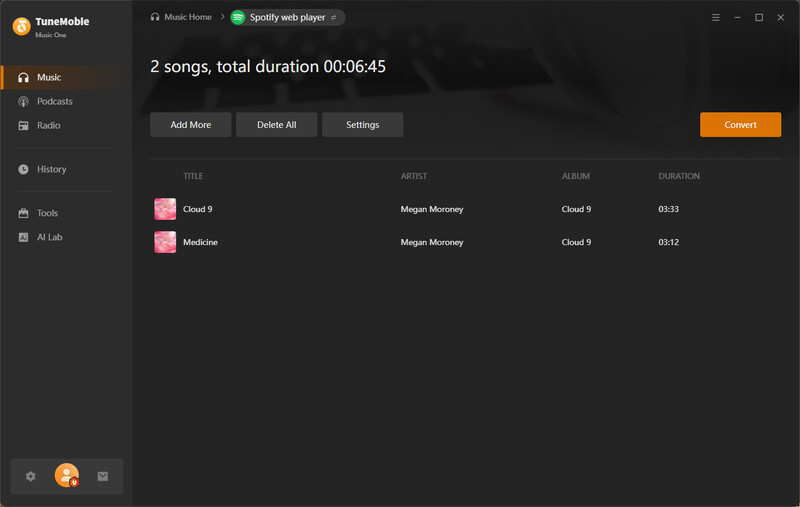Click the ARTIST column header

coord(414,176)
